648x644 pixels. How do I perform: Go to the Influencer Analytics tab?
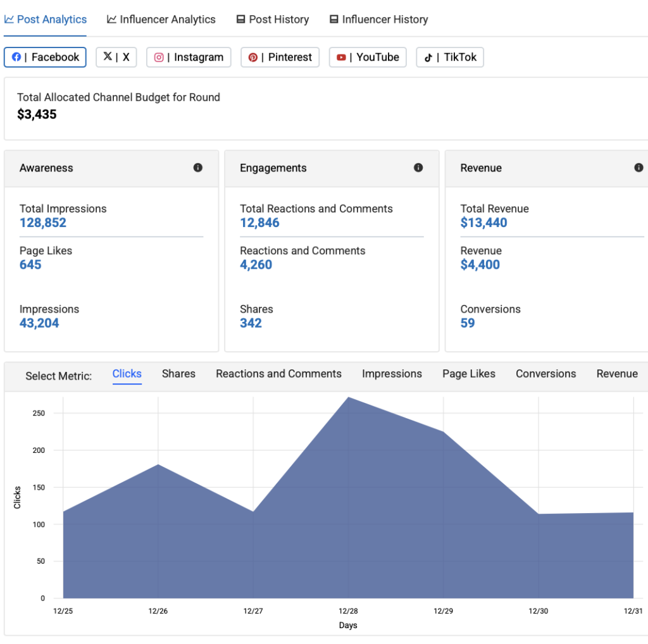(161, 20)
